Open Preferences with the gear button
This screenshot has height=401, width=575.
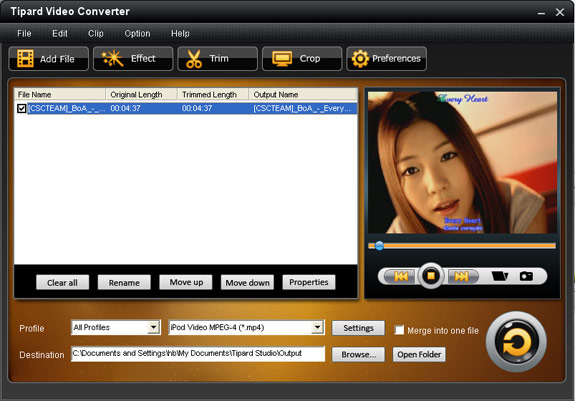pyautogui.click(x=387, y=59)
